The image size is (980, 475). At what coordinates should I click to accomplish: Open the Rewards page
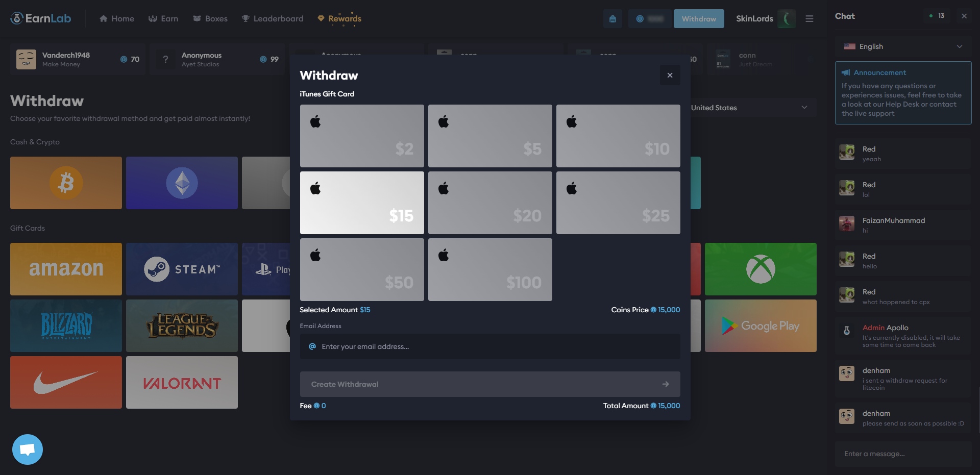339,18
